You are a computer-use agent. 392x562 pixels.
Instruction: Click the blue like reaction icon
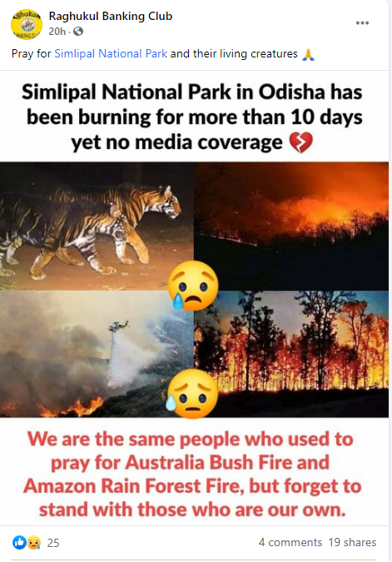(19, 542)
